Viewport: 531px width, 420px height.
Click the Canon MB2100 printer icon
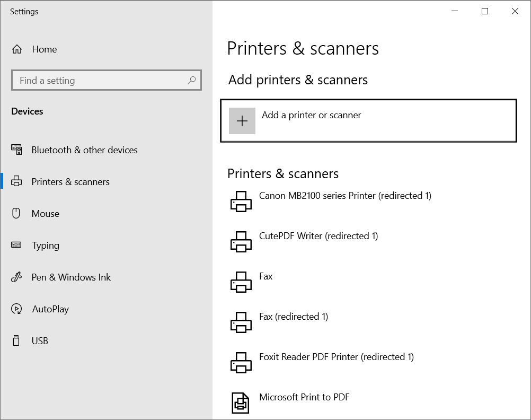(x=241, y=202)
